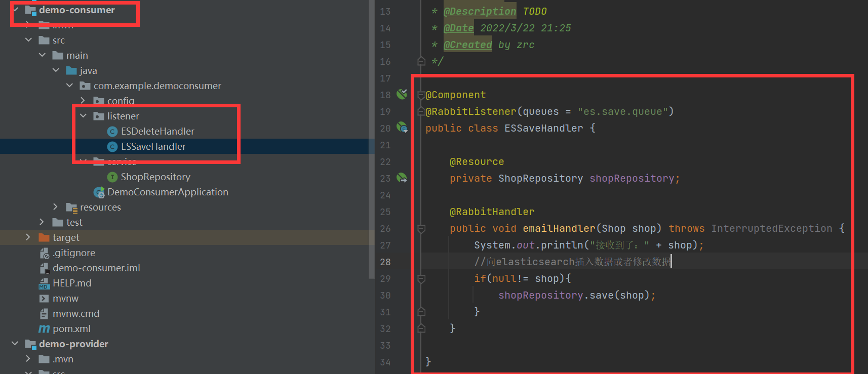Click the com.example.democonsumer package icon
Screen dimensions: 868x374
85,86
